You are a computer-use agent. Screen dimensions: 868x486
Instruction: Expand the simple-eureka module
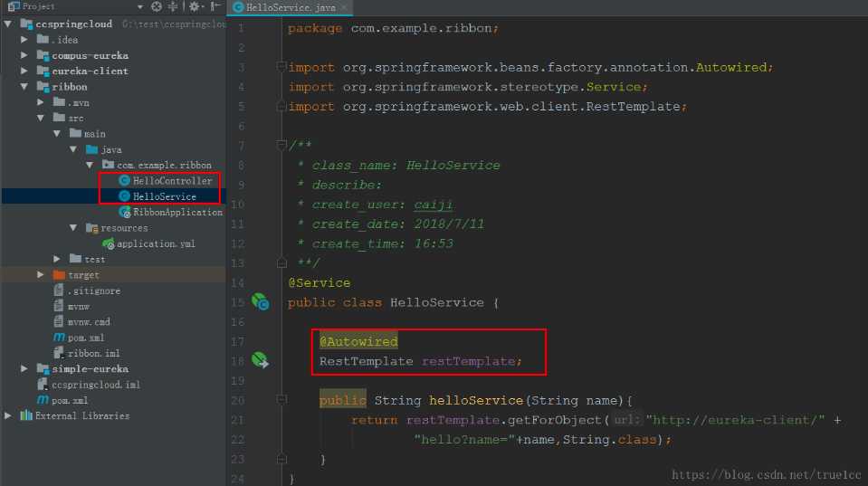tap(24, 368)
